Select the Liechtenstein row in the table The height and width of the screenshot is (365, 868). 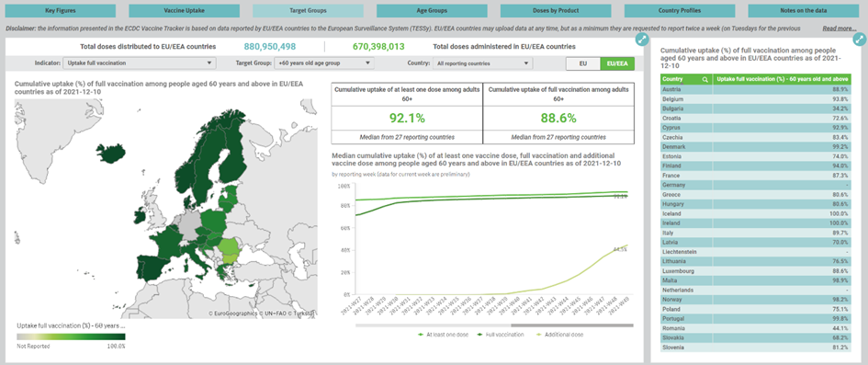tap(756, 252)
